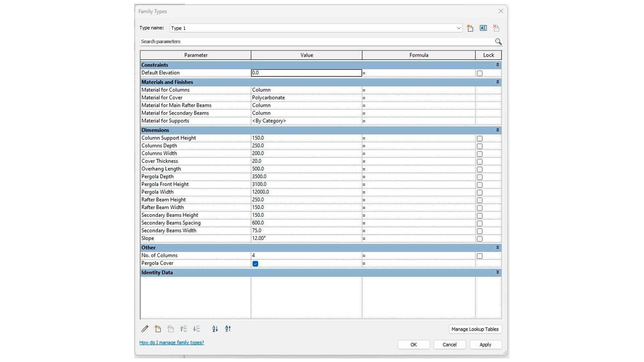
Task: Collapse the Dimensions group
Action: point(497,130)
